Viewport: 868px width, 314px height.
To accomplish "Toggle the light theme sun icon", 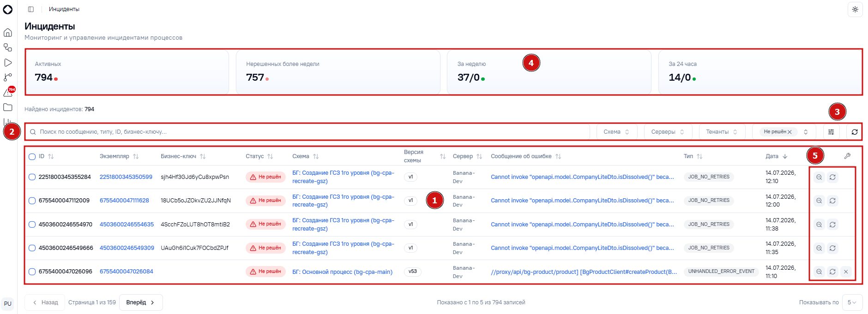I will [x=855, y=9].
